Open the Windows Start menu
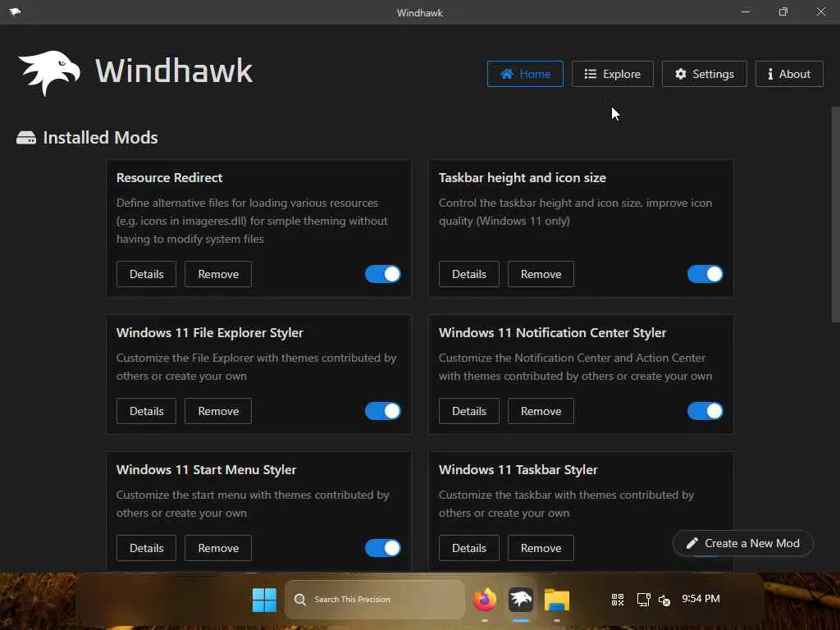The height and width of the screenshot is (630, 840). tap(264, 600)
